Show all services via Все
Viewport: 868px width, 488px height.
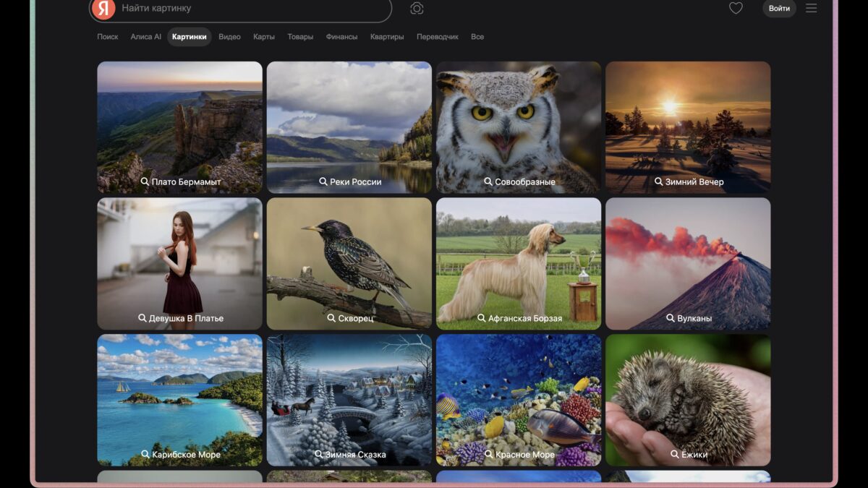(477, 37)
